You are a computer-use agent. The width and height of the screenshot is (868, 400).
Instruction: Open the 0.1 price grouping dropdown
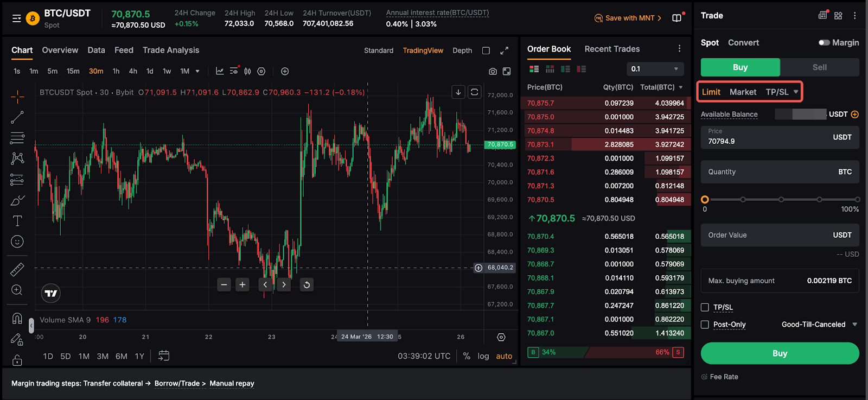point(655,69)
